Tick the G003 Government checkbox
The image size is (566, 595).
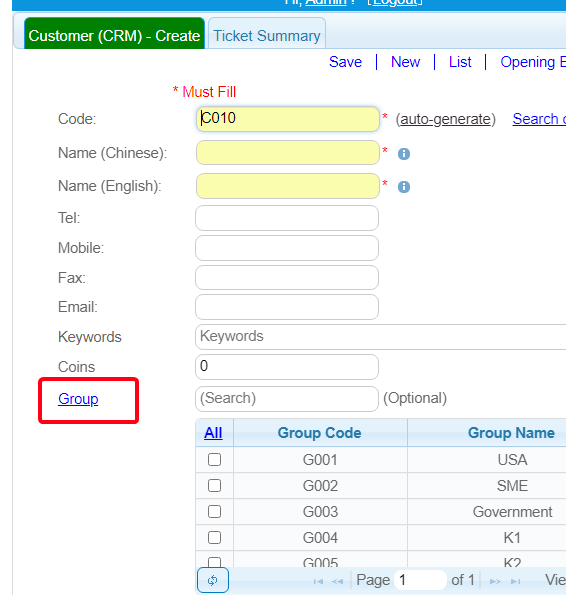pyautogui.click(x=214, y=512)
